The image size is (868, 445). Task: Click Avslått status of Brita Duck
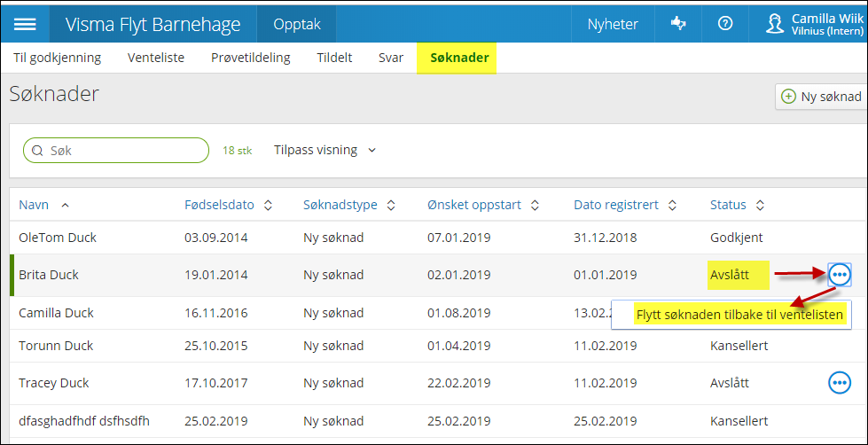pos(730,275)
